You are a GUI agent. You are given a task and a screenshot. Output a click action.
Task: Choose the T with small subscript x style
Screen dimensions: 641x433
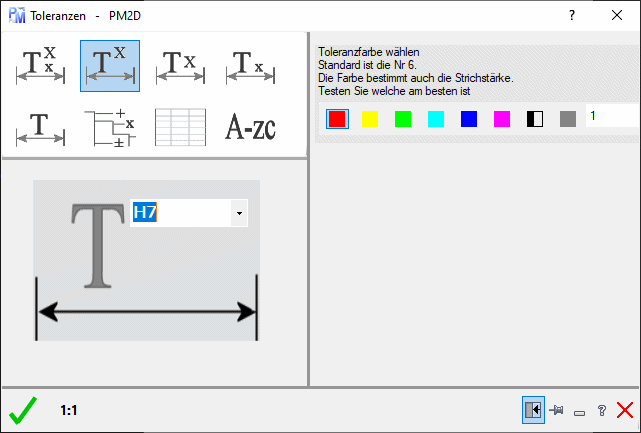[249, 65]
